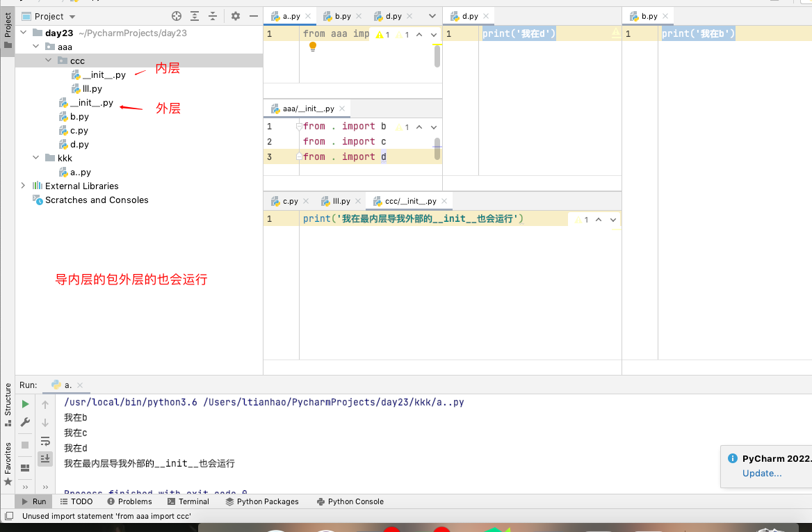Image resolution: width=812 pixels, height=532 pixels.
Task: Click the restore layout icon in Run panel
Action: pyautogui.click(x=25, y=468)
